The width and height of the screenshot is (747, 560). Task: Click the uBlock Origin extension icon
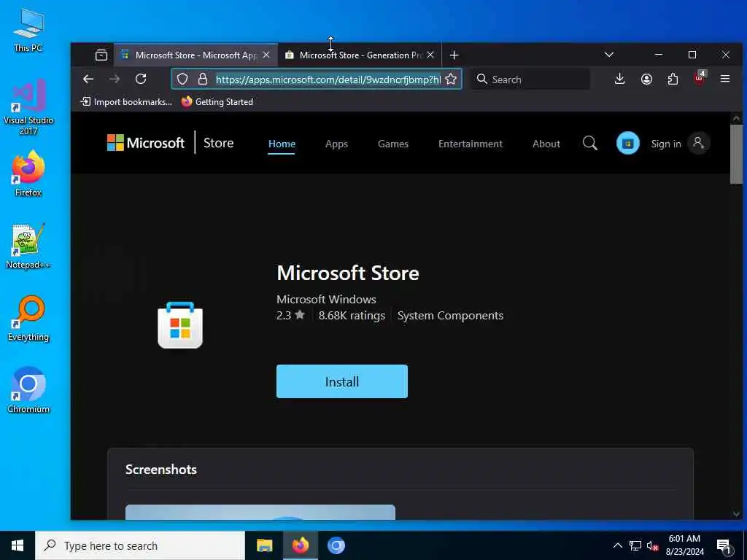point(700,78)
